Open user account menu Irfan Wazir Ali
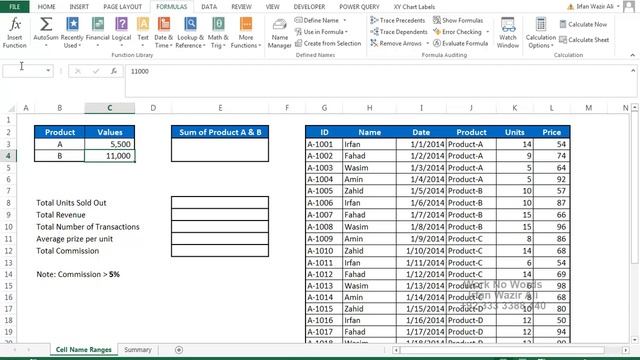 click(x=595, y=7)
